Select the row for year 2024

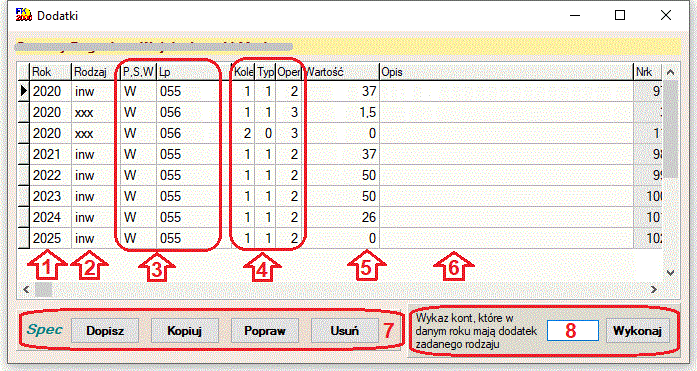(340, 217)
